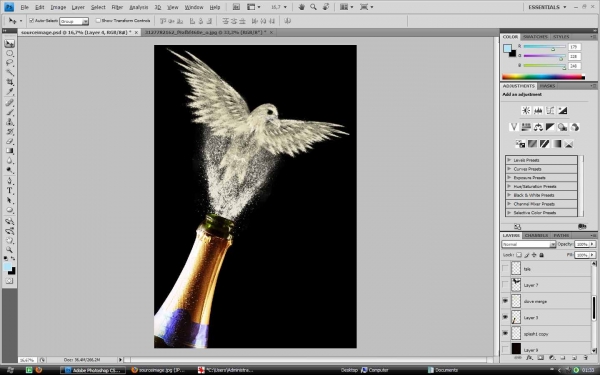Show Layer 7 visibility

click(x=505, y=285)
